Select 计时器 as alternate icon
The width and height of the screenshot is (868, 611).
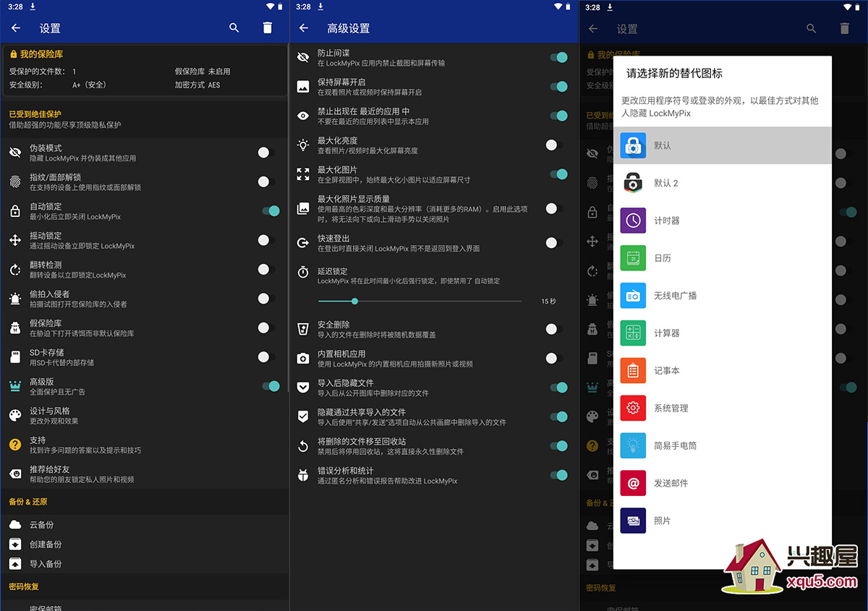(x=723, y=221)
